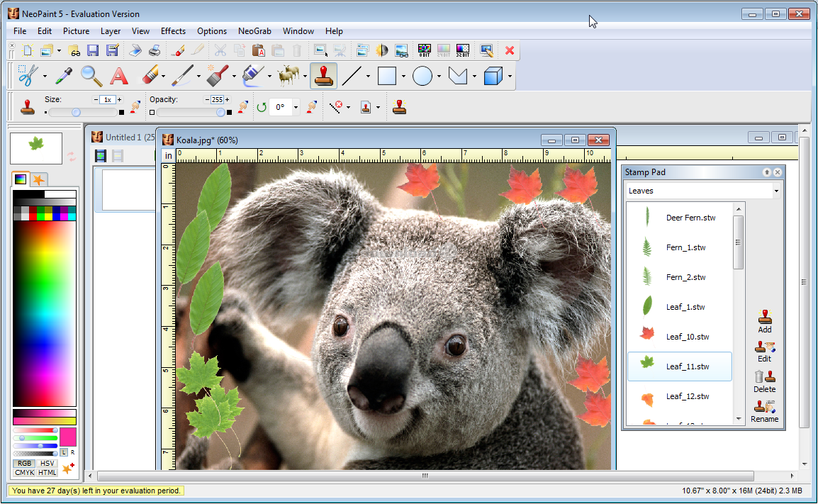Viewport: 818px width, 504px height.
Task: Activate the magnifying glass zoom tool
Action: [91, 76]
